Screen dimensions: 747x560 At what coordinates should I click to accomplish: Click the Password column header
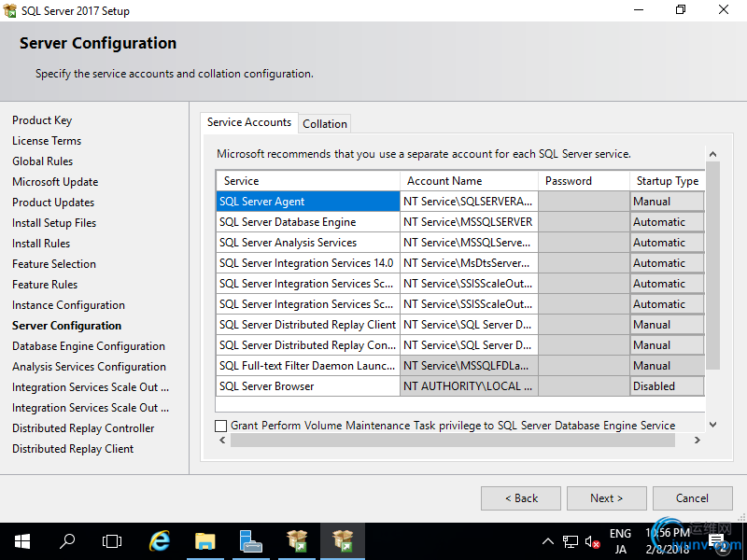(585, 181)
